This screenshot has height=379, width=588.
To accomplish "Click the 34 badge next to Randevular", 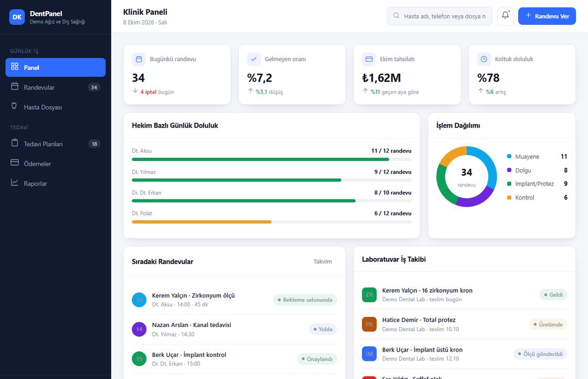I will pyautogui.click(x=94, y=87).
